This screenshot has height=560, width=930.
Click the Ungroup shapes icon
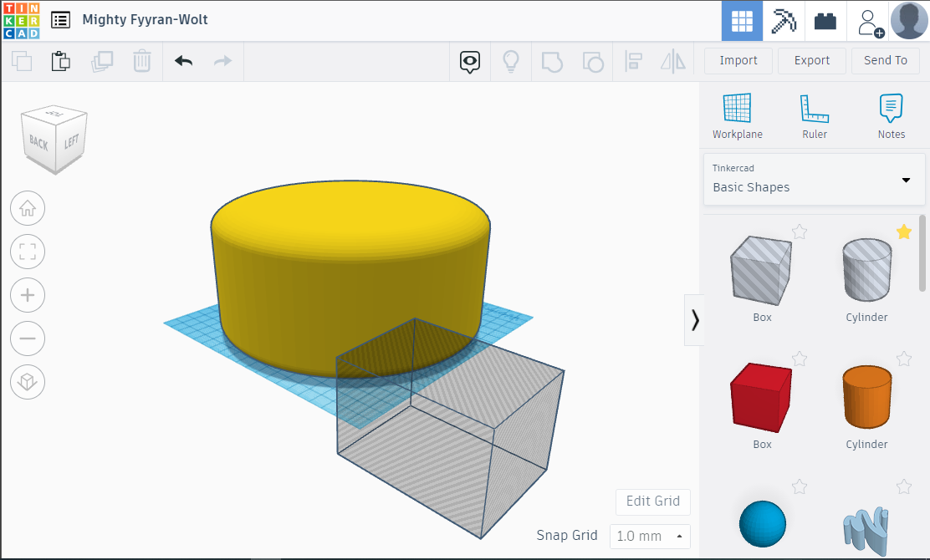592,62
